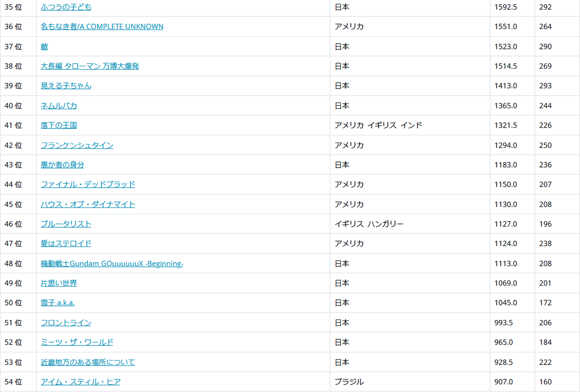Open the フロントライン link
The width and height of the screenshot is (580, 392).
pyautogui.click(x=66, y=322)
